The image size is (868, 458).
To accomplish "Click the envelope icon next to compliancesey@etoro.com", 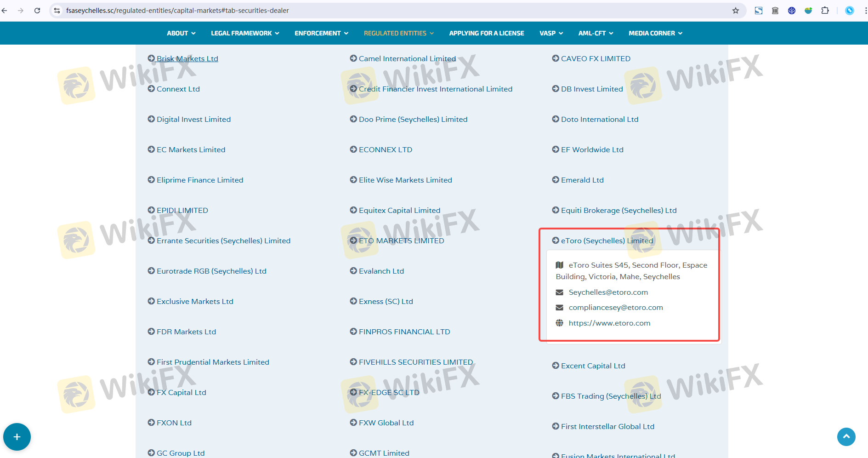I will [560, 308].
